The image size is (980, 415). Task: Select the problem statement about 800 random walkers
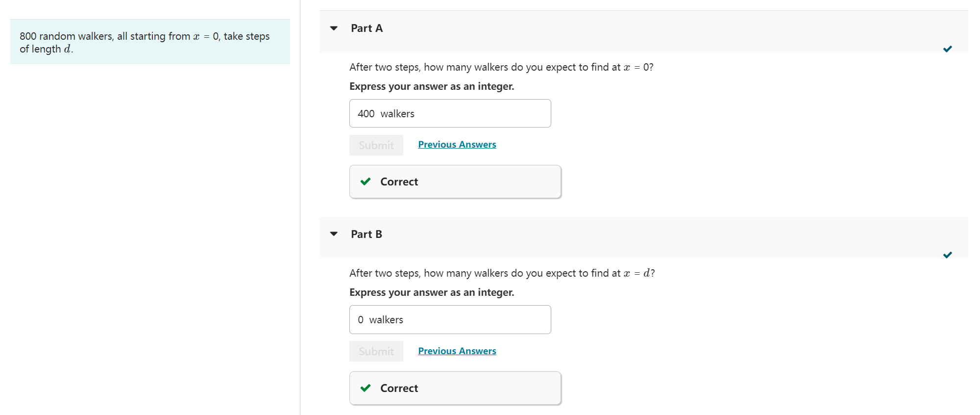click(x=144, y=42)
